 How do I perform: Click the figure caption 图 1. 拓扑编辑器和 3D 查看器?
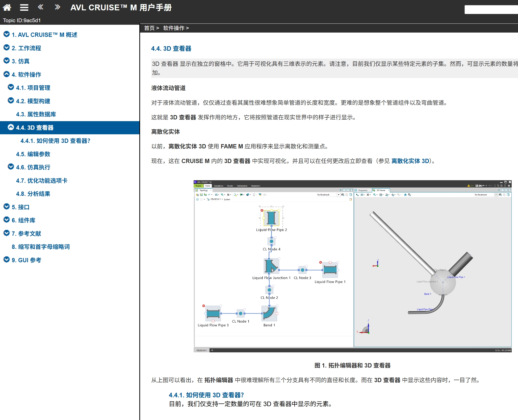coord(352,365)
